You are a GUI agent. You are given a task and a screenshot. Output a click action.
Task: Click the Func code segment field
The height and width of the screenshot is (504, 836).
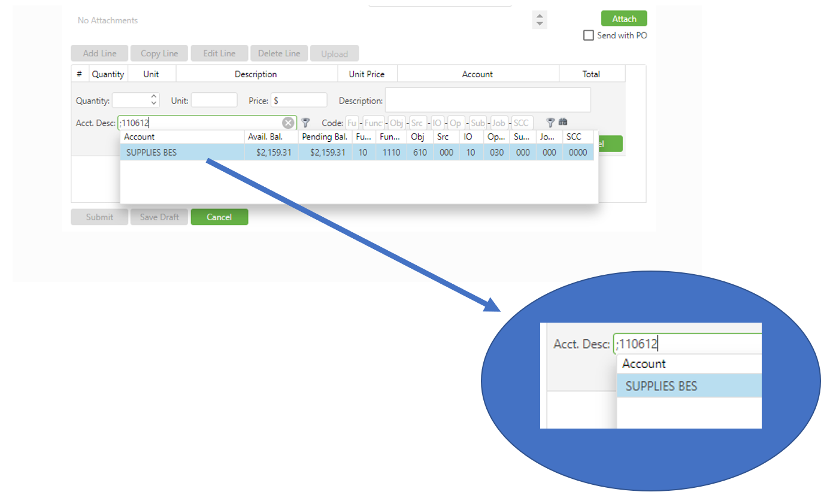pos(373,123)
